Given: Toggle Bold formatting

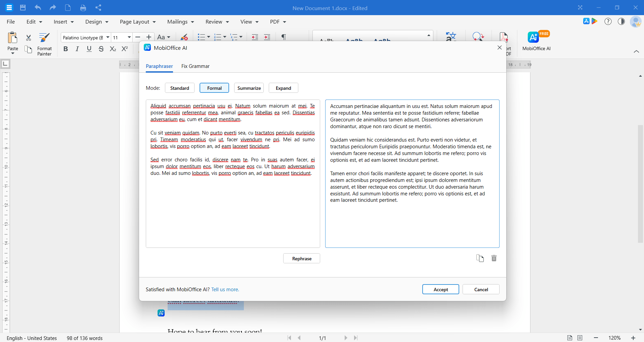Looking at the screenshot, I should [66, 49].
